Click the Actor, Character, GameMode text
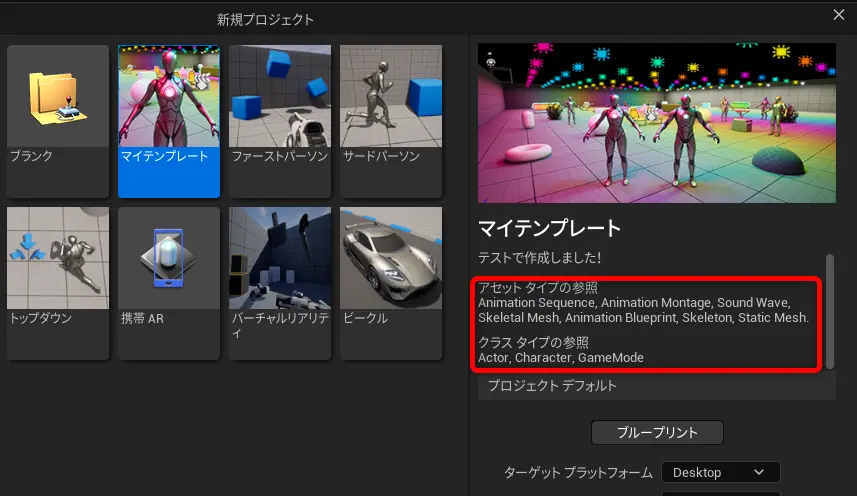This screenshot has height=496, width=857. (x=561, y=358)
